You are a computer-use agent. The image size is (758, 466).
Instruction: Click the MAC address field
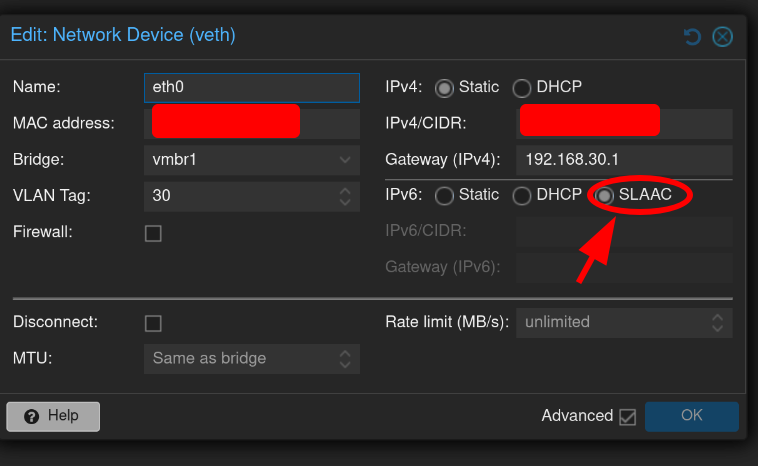(252, 123)
